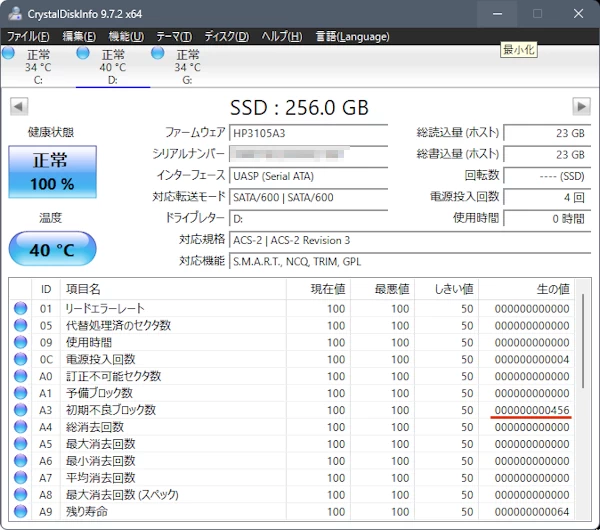Switch to the D: drive tab
Viewport: 600px width, 530px height.
pyautogui.click(x=112, y=67)
